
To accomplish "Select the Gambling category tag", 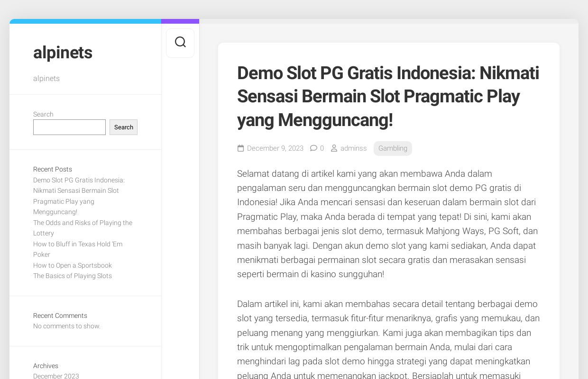I will 393,148.
